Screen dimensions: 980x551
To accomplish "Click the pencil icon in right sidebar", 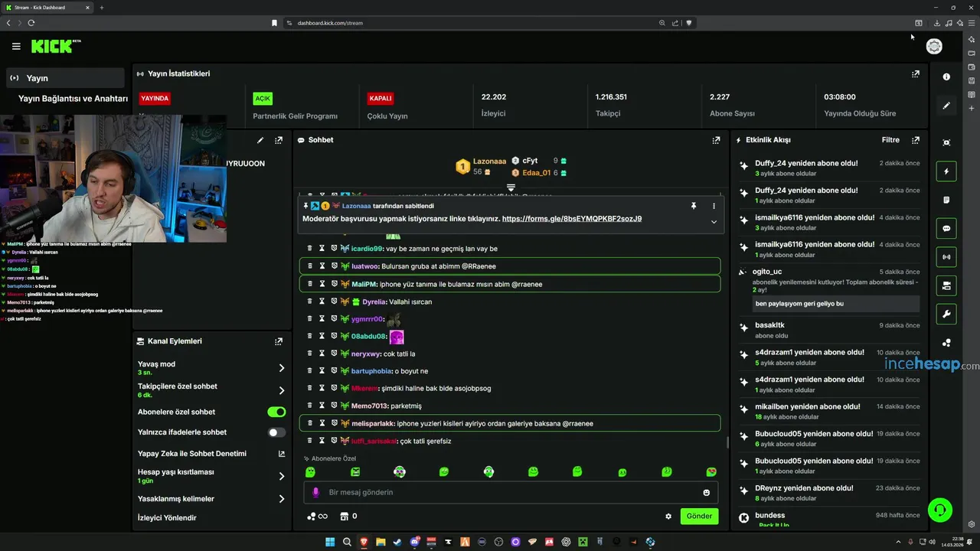I will point(946,106).
